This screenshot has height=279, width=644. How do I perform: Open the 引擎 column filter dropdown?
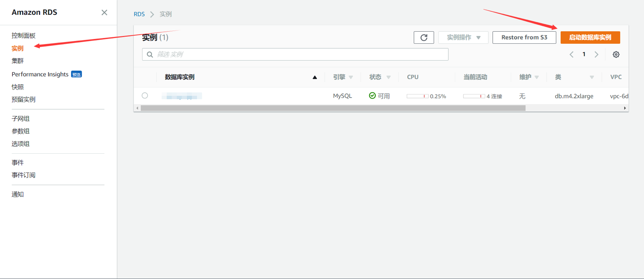pyautogui.click(x=351, y=77)
